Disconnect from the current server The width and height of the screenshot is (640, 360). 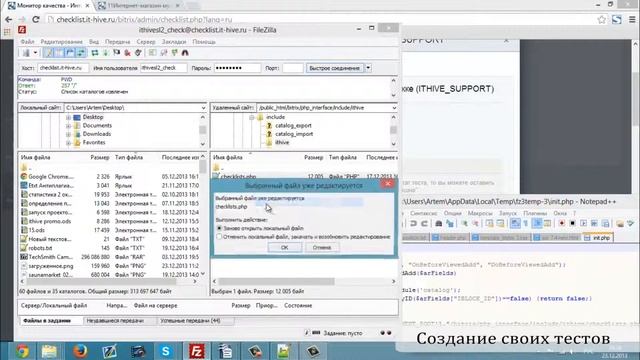127,53
